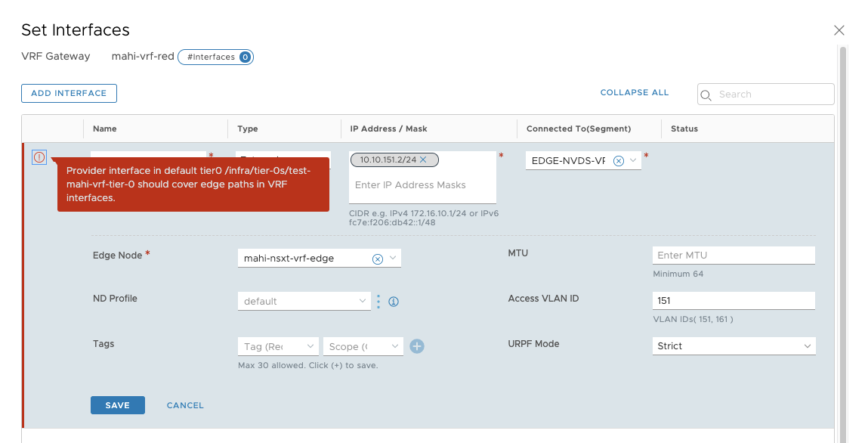Click the Connected To(Segment) column header
Image resolution: width=868 pixels, height=443 pixels.
point(579,129)
